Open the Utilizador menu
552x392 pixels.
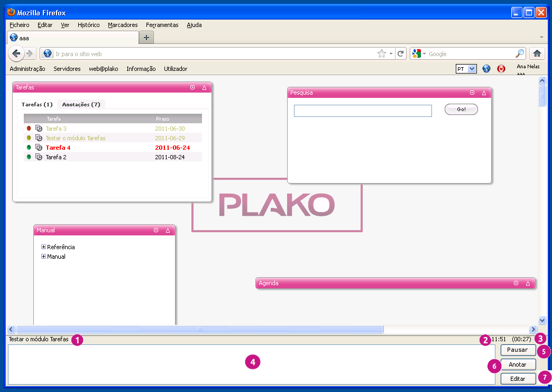176,69
